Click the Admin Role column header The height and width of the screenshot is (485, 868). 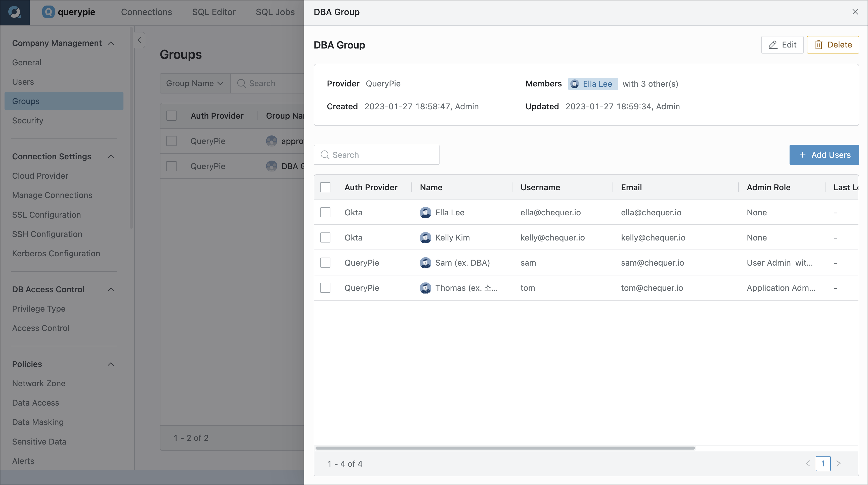[x=768, y=187]
